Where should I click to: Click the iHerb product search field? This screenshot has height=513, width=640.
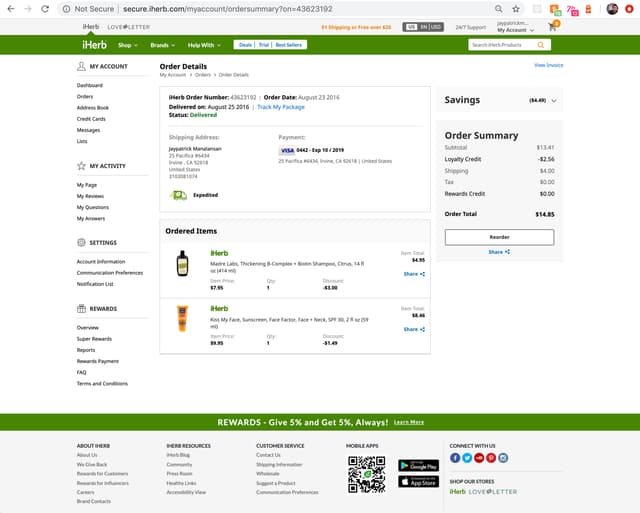[x=502, y=45]
